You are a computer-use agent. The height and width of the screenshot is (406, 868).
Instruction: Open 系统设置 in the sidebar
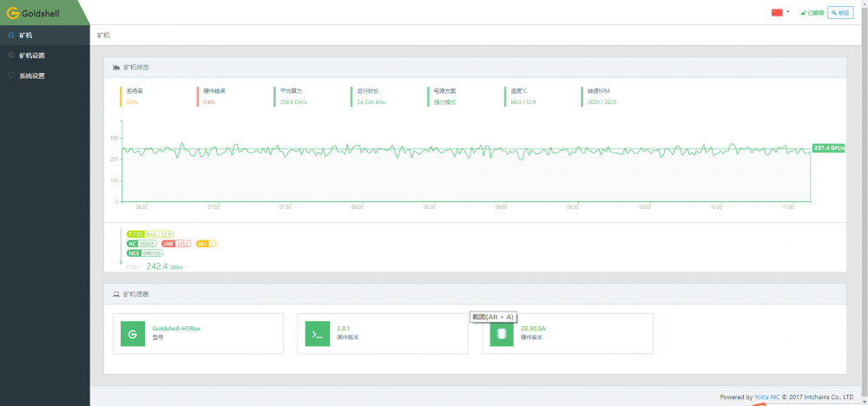coord(32,75)
